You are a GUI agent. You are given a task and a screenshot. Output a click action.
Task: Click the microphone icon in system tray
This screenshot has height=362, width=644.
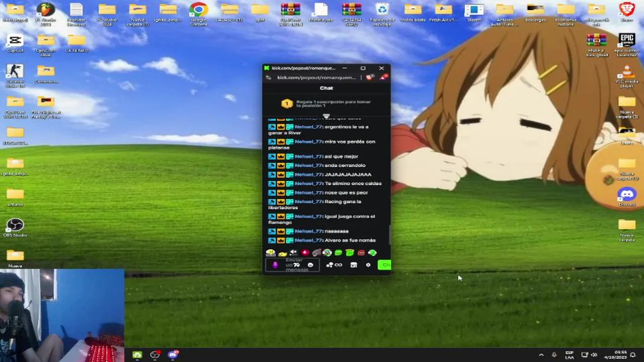[x=554, y=355]
